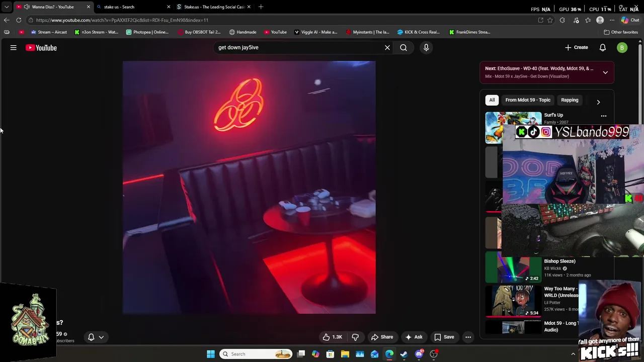Image resolution: width=644 pixels, height=362 pixels.
Task: Open the Edge Copilot Chat button
Action: coord(630,20)
